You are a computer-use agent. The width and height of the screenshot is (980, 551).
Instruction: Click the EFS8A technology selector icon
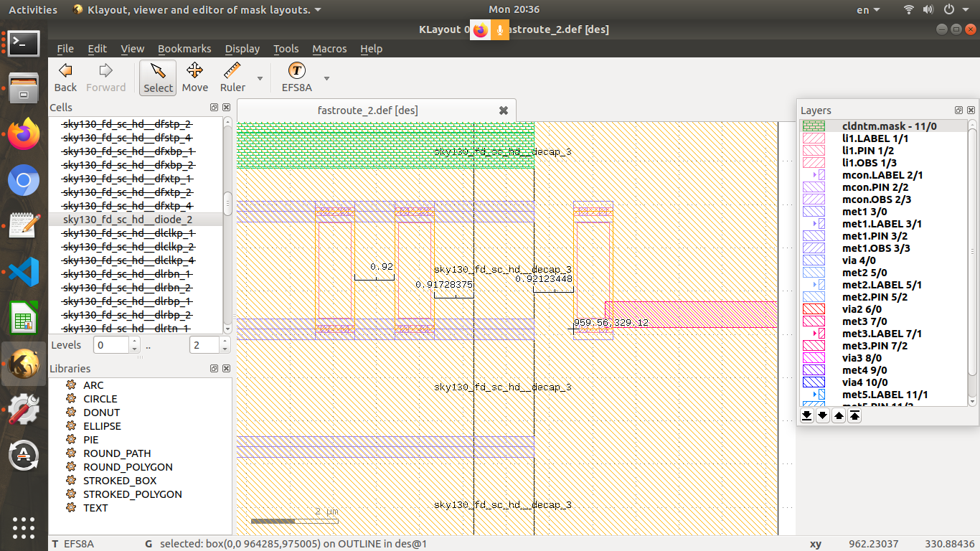click(x=296, y=71)
